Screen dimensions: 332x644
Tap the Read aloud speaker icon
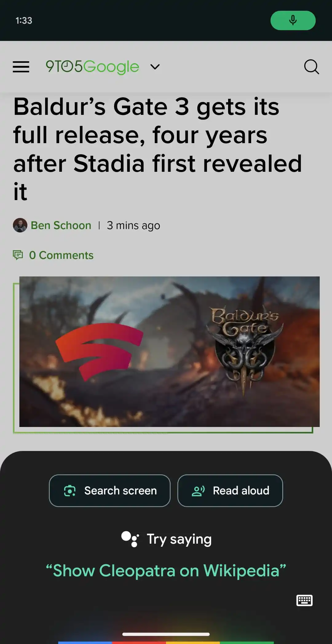(198, 491)
